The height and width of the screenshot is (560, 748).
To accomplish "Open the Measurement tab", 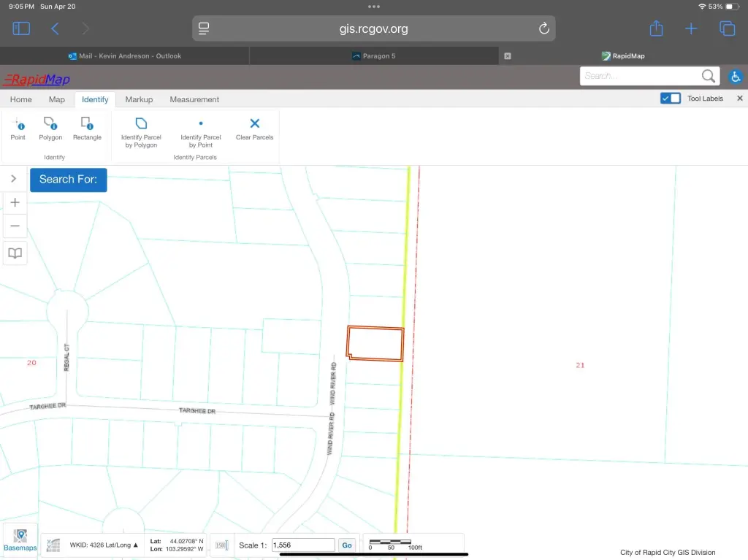I will [x=194, y=99].
